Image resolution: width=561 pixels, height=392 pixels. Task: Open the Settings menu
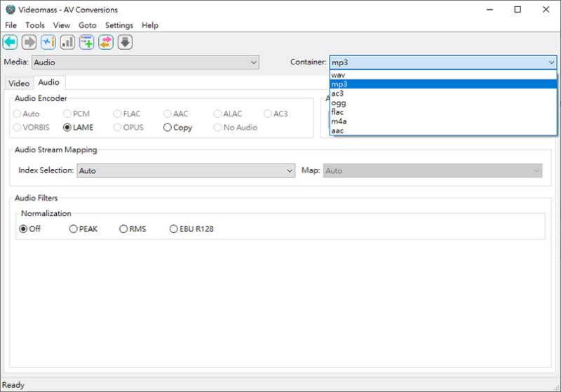click(x=119, y=25)
